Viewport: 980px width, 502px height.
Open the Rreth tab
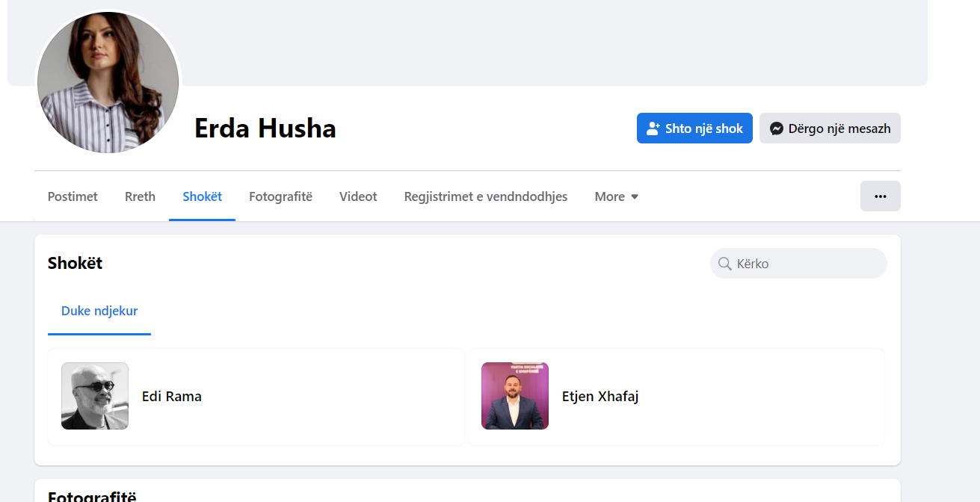click(140, 196)
